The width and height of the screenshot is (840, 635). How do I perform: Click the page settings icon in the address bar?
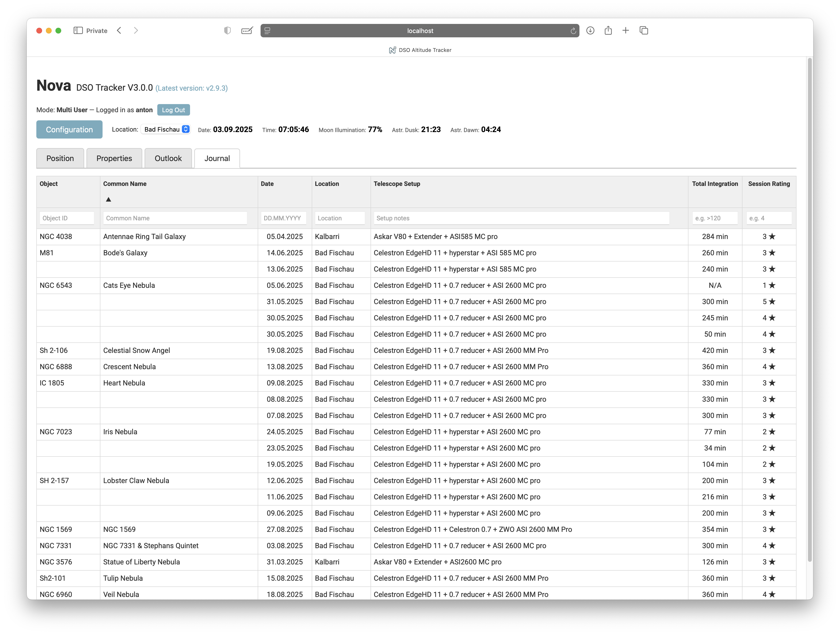[x=267, y=31]
